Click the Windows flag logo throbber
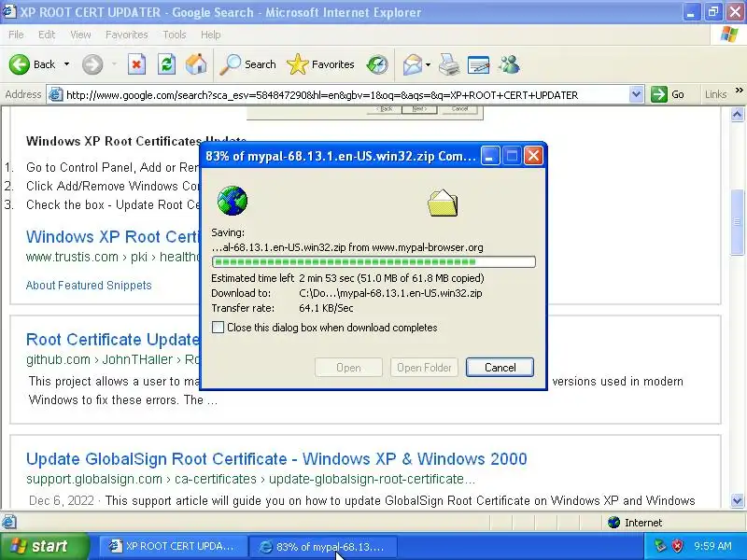Screen dimensions: 747x560 [729, 35]
